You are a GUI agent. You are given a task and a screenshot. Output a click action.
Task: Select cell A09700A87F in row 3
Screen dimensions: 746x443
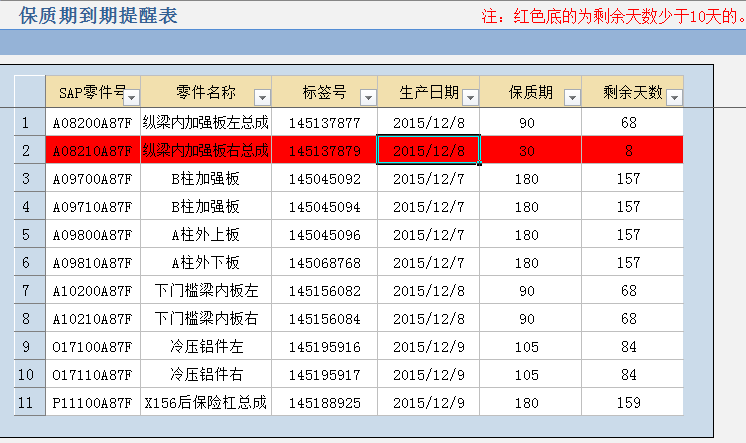click(x=92, y=178)
